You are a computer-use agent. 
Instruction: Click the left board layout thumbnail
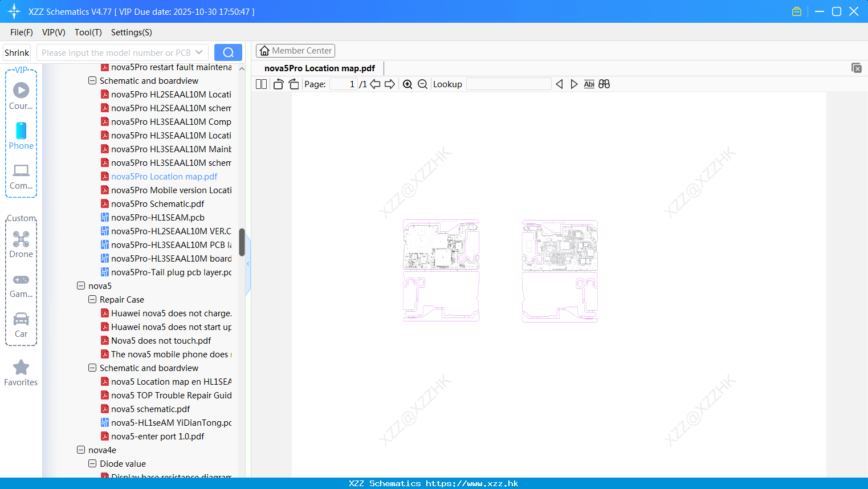pos(441,271)
